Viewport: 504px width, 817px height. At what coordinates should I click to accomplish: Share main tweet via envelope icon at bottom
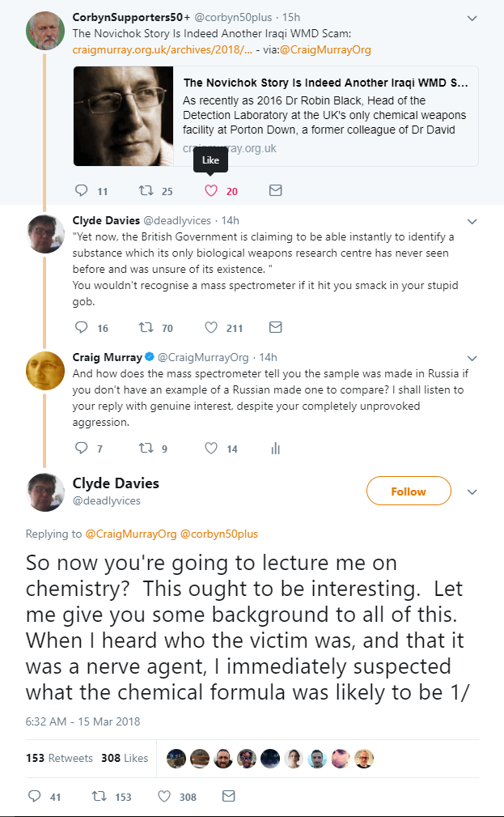[x=229, y=796]
